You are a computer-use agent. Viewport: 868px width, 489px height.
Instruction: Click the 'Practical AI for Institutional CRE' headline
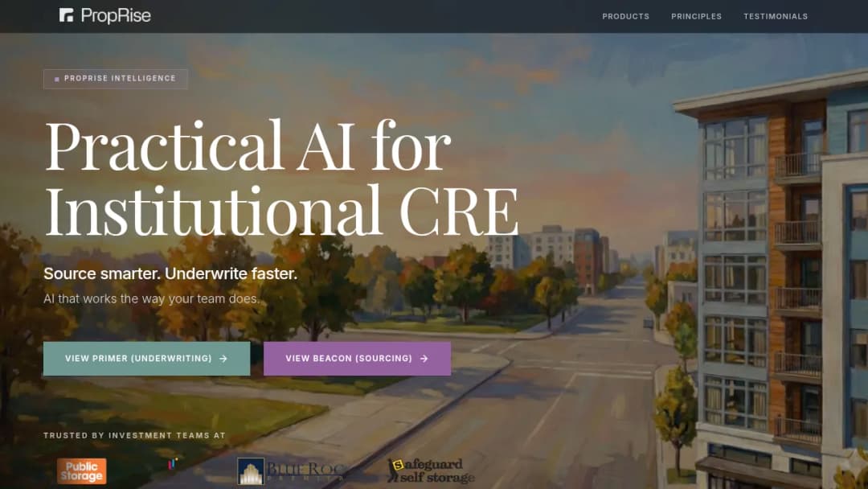pyautogui.click(x=281, y=179)
